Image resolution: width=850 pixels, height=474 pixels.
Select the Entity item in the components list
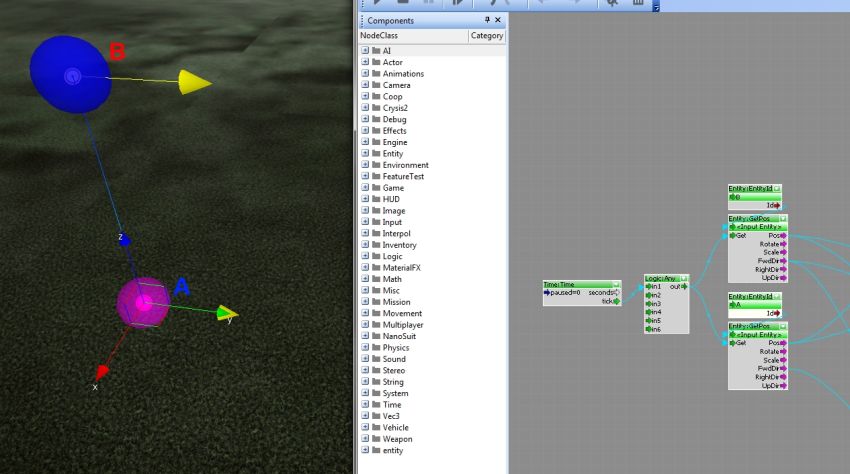393,154
